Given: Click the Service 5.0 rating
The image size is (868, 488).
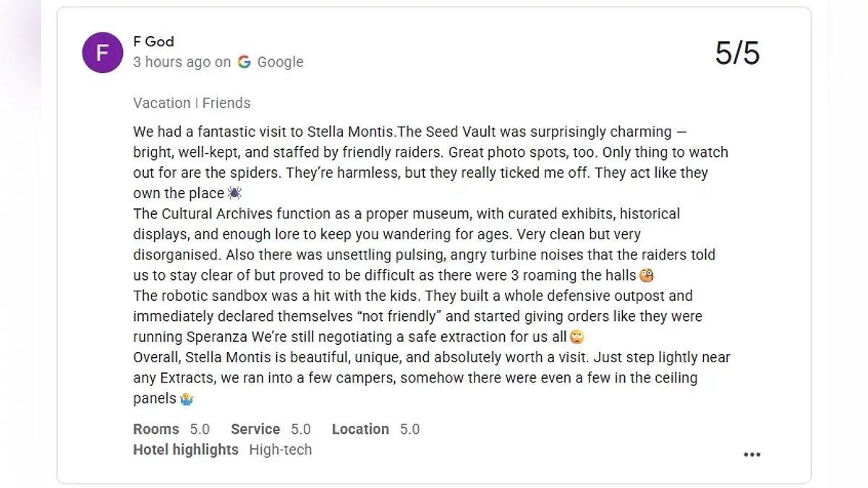Looking at the screenshot, I should [x=271, y=429].
